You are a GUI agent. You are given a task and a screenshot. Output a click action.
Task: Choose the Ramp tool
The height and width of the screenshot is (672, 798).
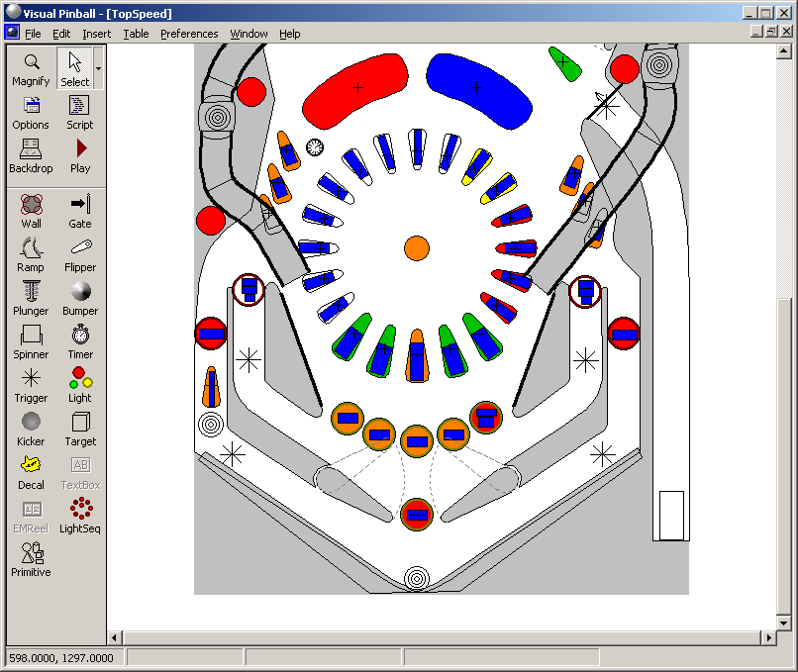31,254
